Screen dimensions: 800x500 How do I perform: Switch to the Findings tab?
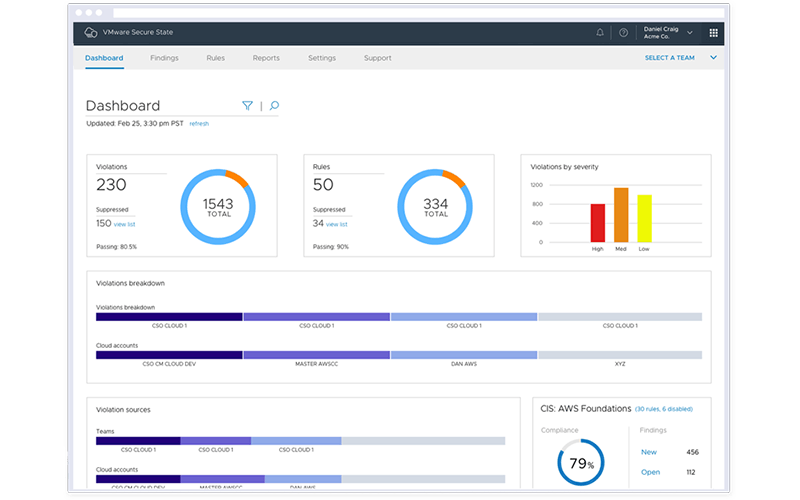[x=164, y=58]
